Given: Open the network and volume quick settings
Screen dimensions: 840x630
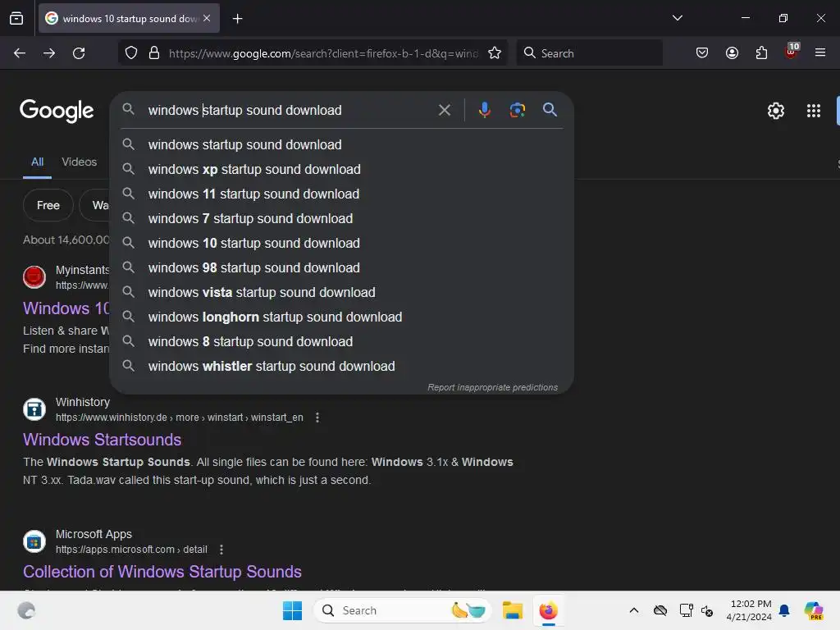Looking at the screenshot, I should pos(696,610).
